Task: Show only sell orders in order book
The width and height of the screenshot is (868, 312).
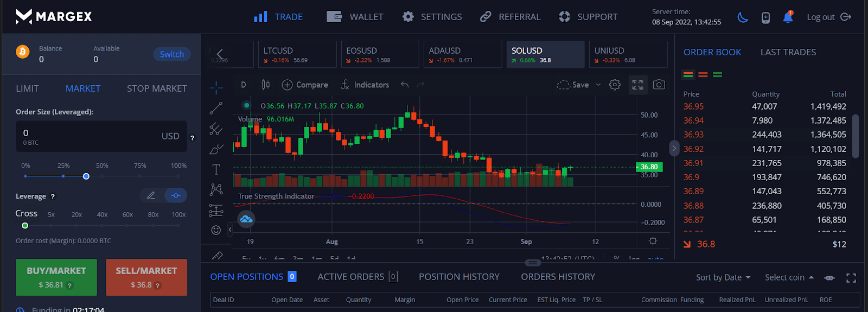Action: [x=703, y=75]
